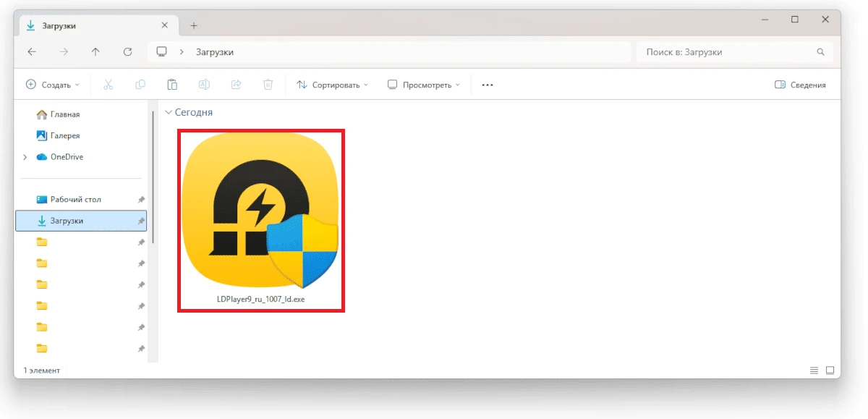The image size is (868, 419).
Task: Click the Rename icon in toolbar
Action: [x=204, y=85]
